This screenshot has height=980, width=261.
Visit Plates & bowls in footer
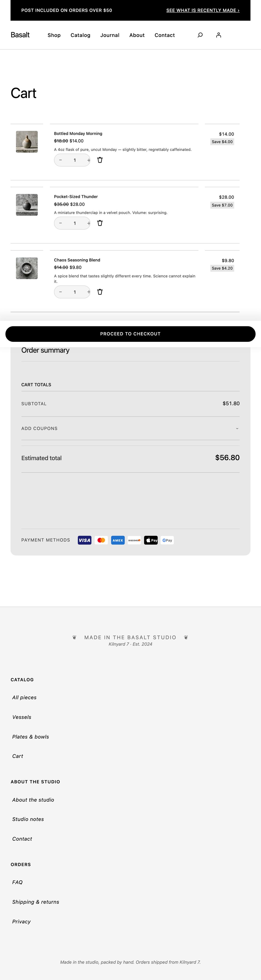point(30,736)
